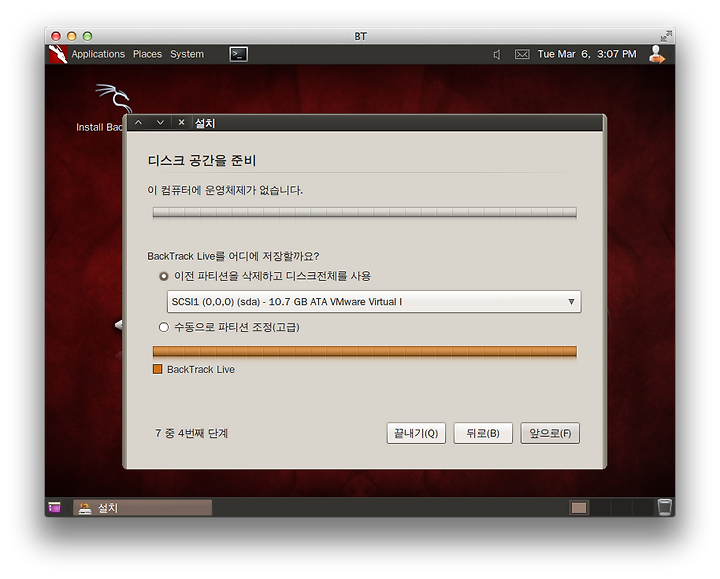Select the active workspace in switcher

coord(579,507)
